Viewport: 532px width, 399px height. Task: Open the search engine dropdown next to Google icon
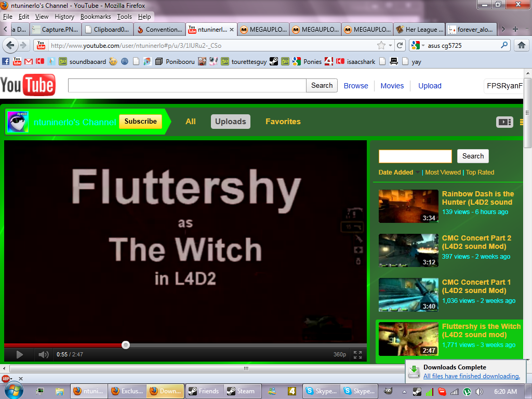[x=423, y=45]
